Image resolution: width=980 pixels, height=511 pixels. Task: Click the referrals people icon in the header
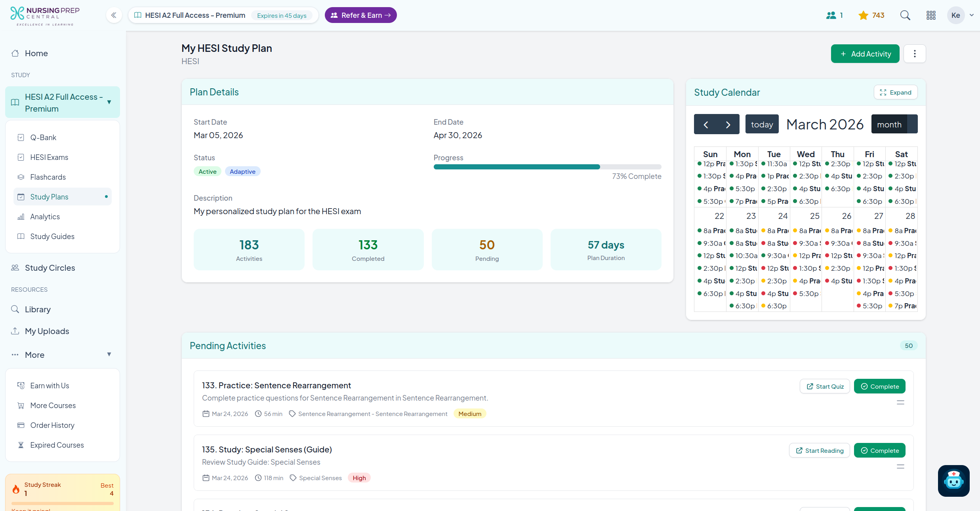[x=831, y=15]
